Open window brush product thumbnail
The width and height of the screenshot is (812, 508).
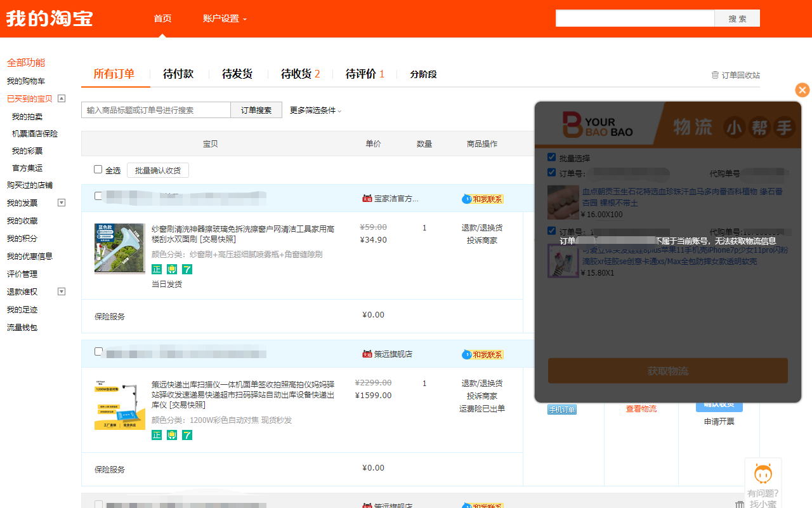(x=119, y=249)
